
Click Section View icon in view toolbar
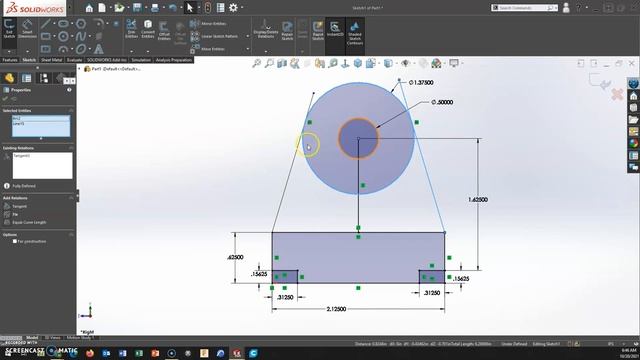[282, 63]
